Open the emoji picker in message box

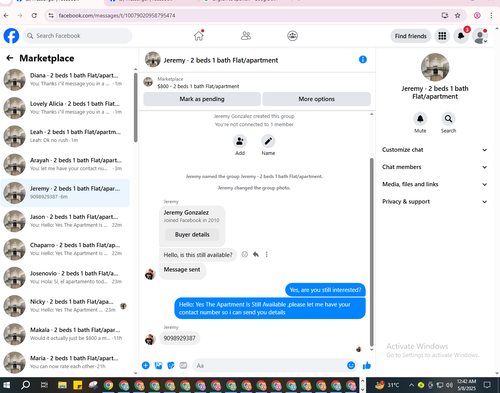pyautogui.click(x=351, y=365)
